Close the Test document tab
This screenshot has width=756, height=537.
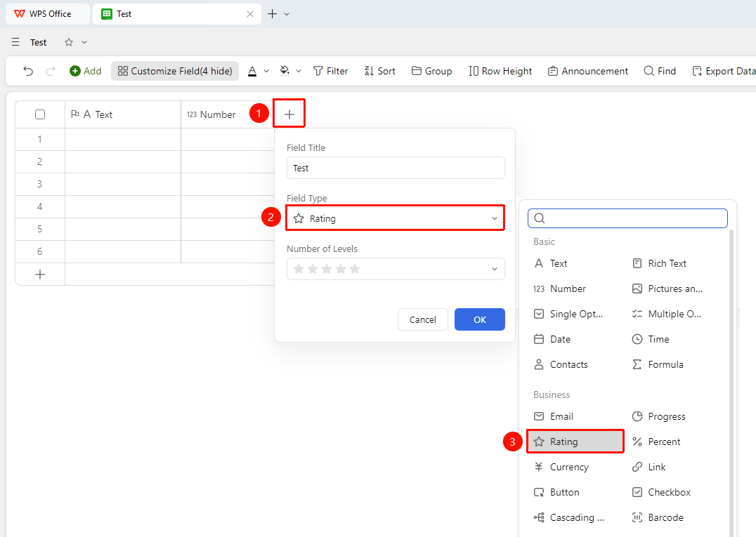pos(249,14)
